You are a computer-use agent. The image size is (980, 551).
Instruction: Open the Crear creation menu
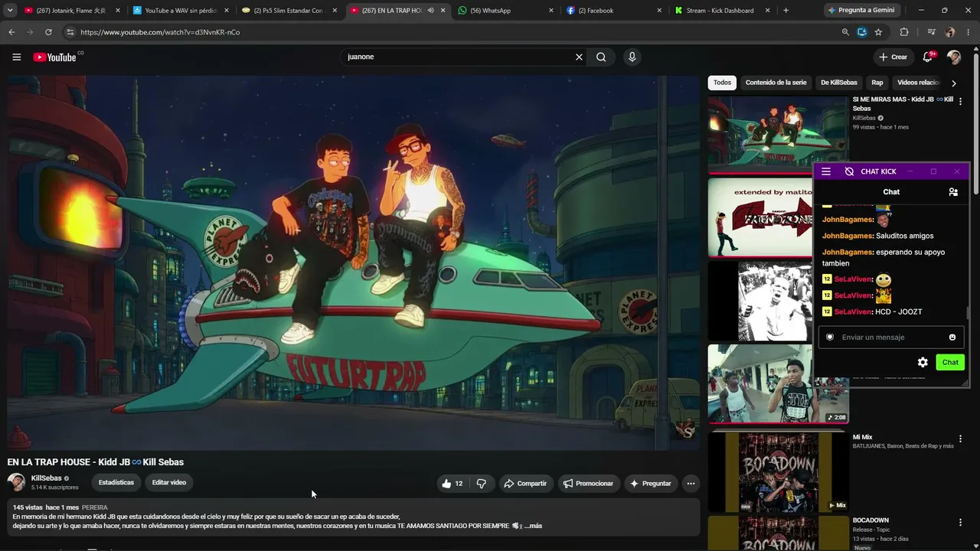893,57
